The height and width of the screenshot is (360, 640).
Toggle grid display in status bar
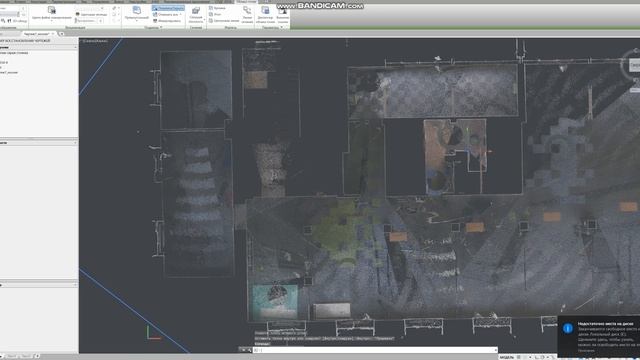coord(519,357)
